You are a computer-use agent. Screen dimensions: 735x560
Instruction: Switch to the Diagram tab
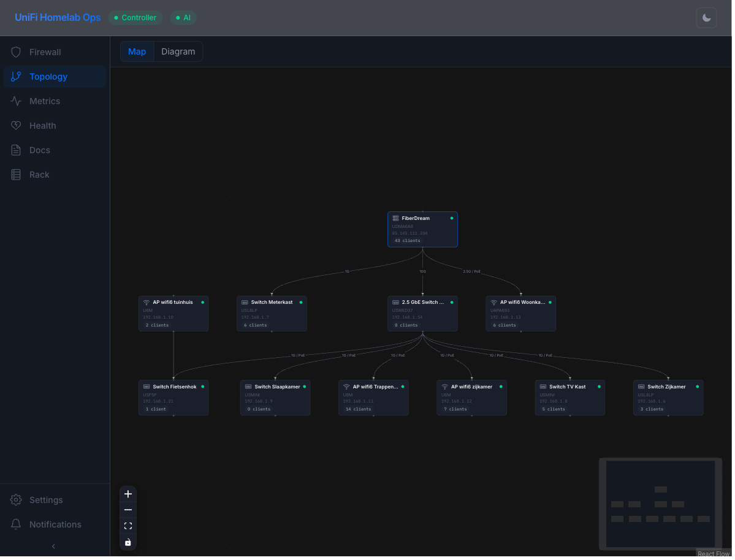point(178,51)
